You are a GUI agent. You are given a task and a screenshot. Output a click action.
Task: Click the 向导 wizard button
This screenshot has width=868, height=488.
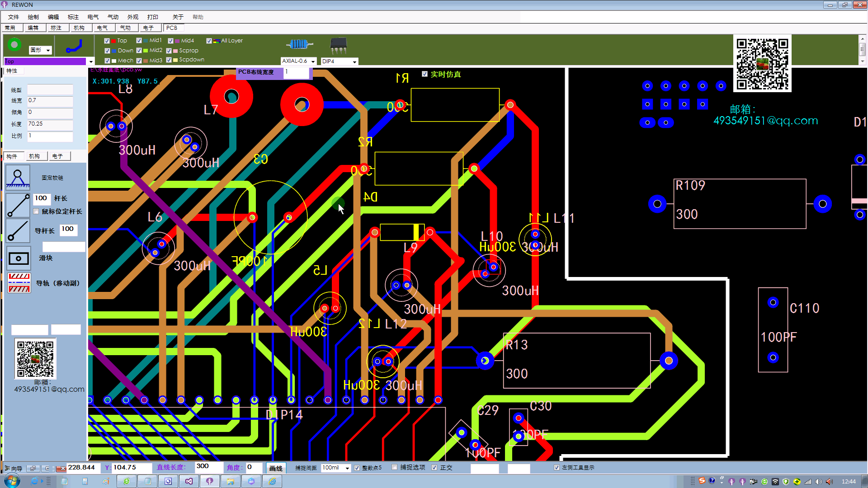(14, 469)
